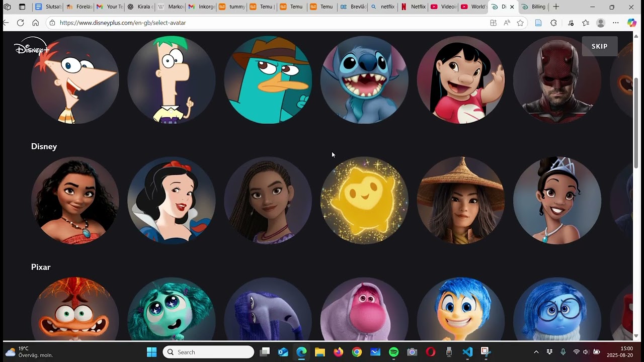
Task: Select the Phineas avatar
Action: (x=75, y=79)
